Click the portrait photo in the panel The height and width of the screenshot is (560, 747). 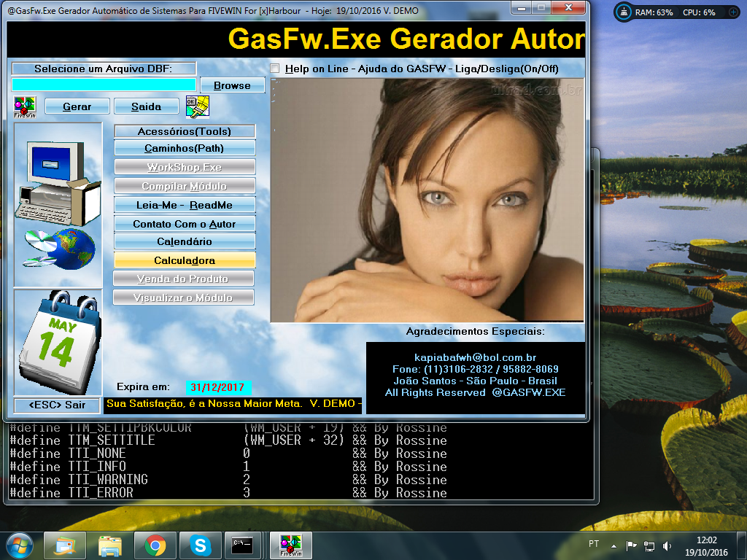pos(427,200)
